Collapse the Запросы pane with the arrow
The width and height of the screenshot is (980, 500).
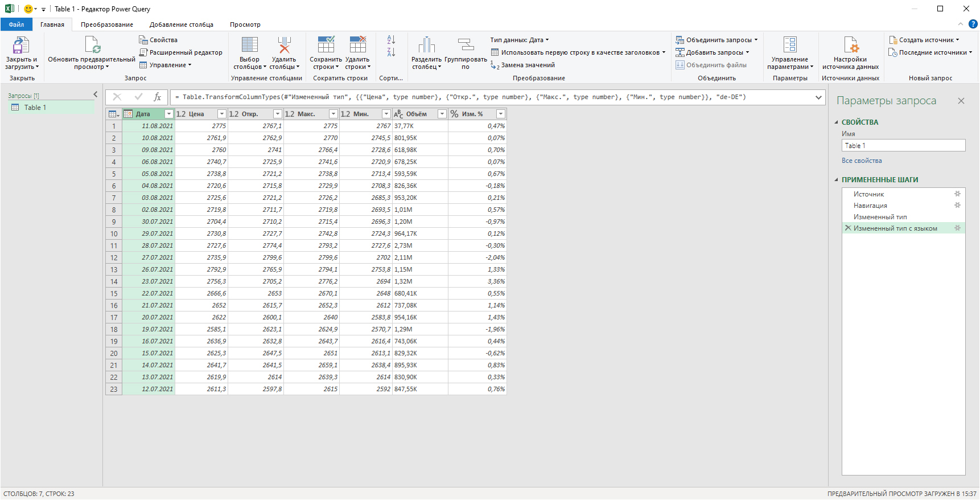(x=95, y=95)
